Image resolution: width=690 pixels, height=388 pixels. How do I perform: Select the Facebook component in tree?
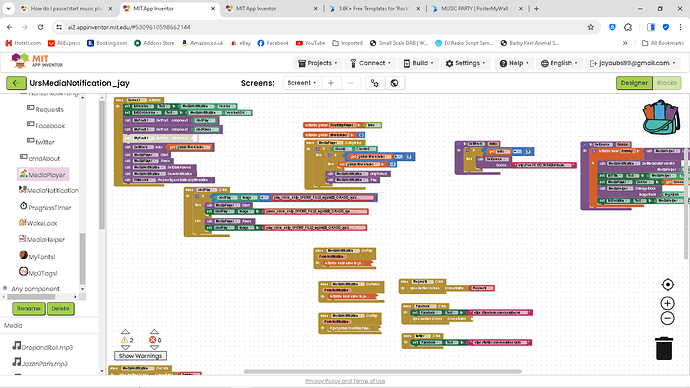46,125
